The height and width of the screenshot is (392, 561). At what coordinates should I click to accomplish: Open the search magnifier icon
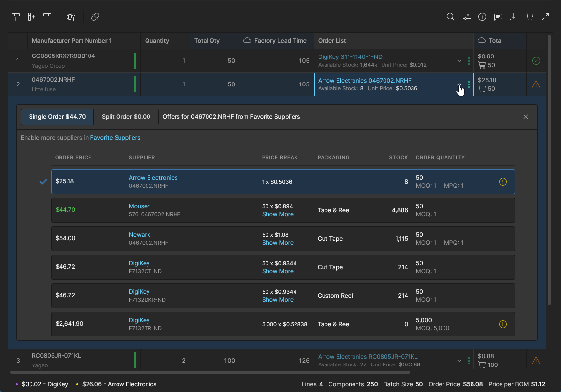450,17
